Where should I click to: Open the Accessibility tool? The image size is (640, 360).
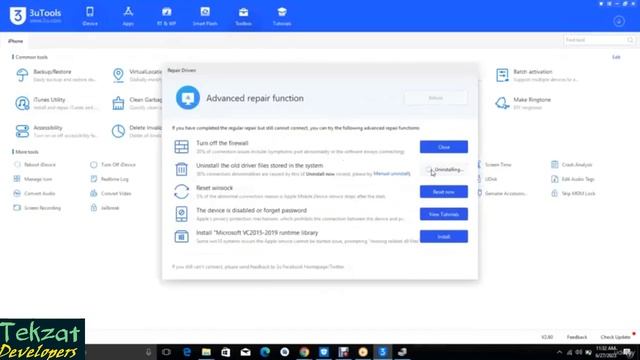[x=56, y=131]
